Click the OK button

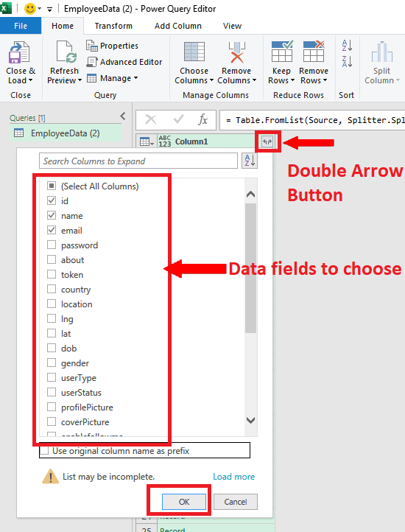[x=184, y=502]
